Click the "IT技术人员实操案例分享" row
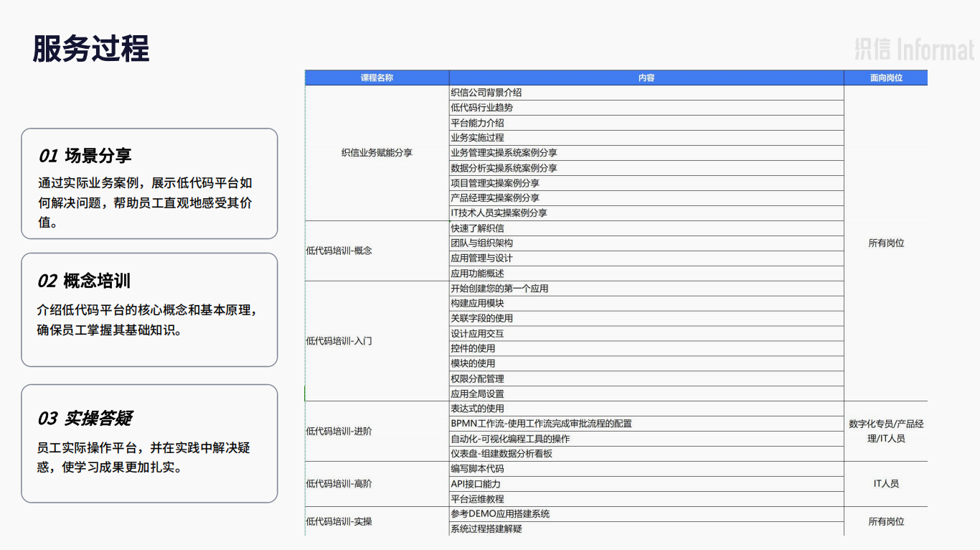The image size is (980, 550). point(646,213)
